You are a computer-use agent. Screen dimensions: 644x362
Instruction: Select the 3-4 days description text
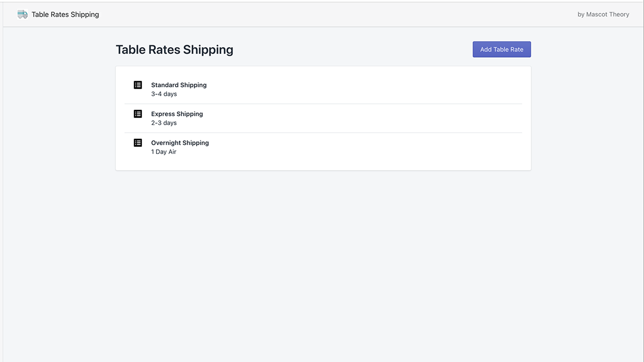(163, 94)
